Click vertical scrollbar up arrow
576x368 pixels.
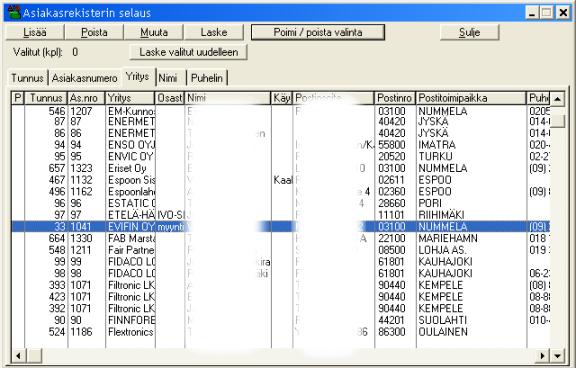(x=558, y=99)
